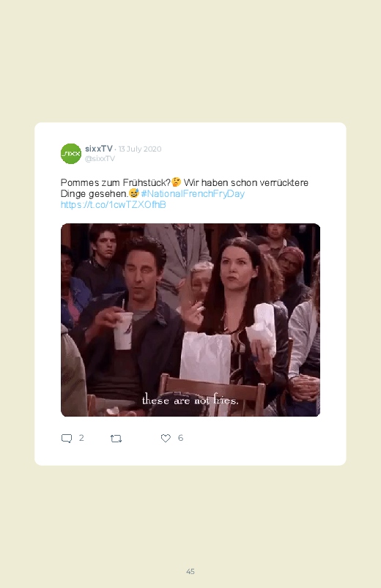Open the #NationalFrenchFryDay hashtag

click(x=193, y=193)
